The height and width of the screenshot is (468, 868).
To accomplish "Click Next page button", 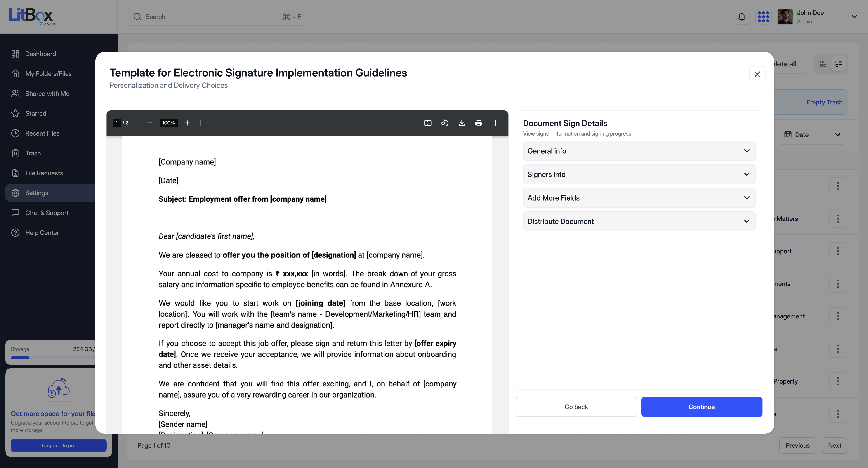I will [834, 445].
